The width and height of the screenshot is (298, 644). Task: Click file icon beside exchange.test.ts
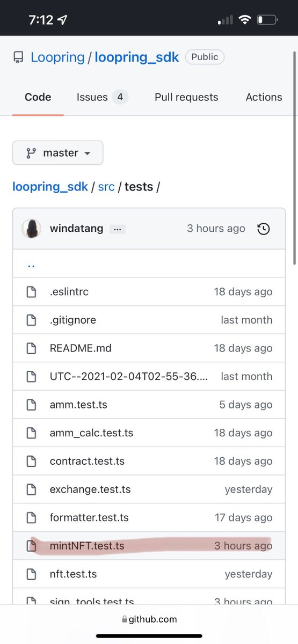coord(32,489)
